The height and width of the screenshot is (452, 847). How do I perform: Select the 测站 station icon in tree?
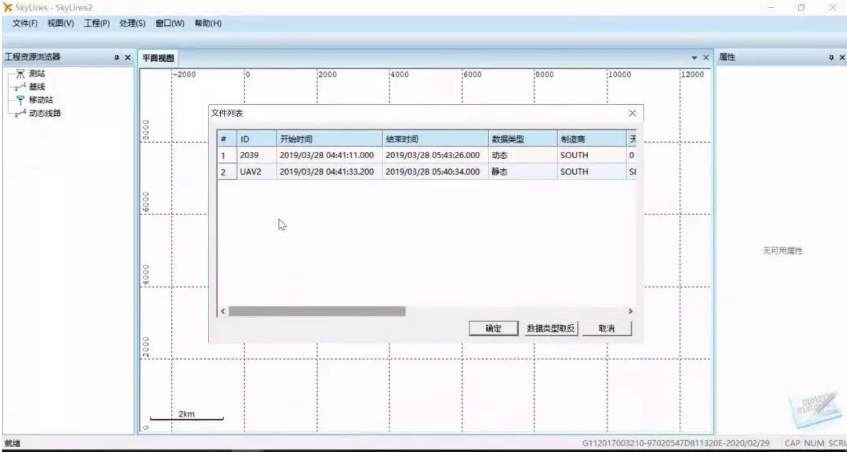click(19, 74)
